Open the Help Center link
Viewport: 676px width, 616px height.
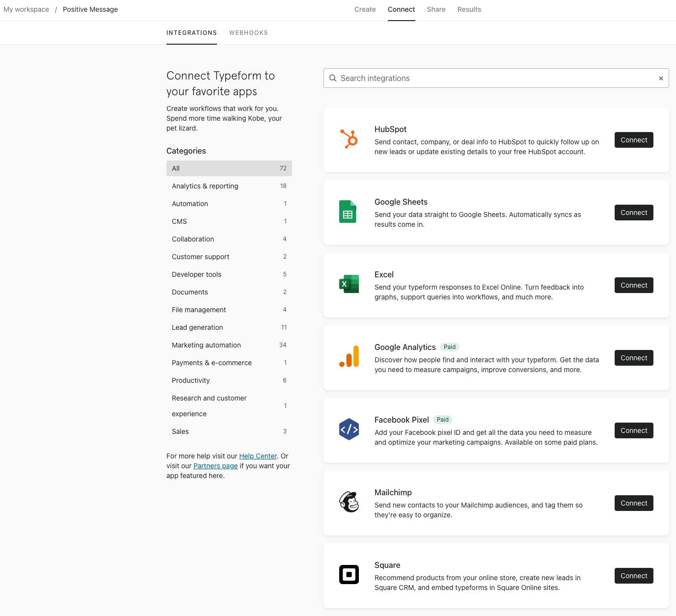coord(258,456)
